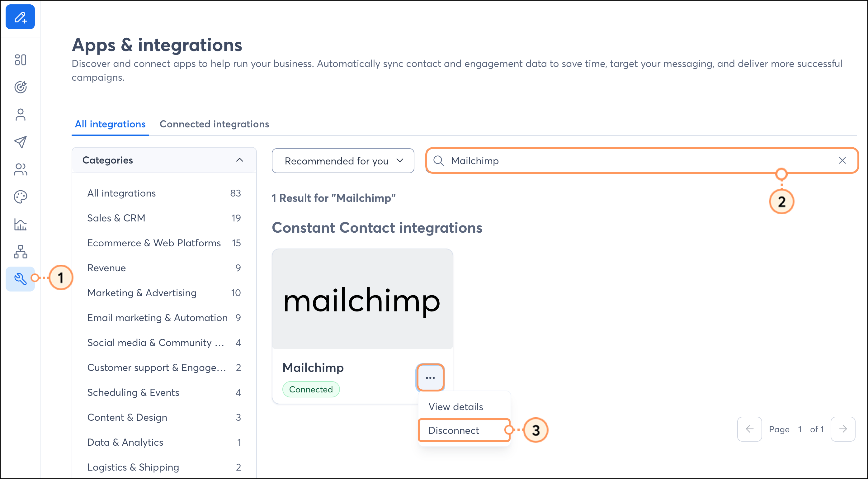Viewport: 868px width, 479px height.
Task: Switch to the Connected integrations tab
Action: [214, 124]
